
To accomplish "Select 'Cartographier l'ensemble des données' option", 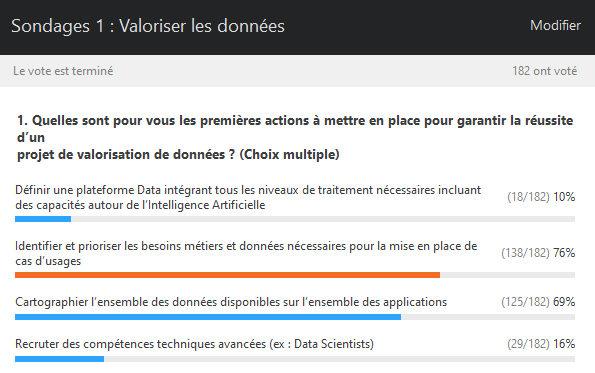I will click(x=231, y=302).
